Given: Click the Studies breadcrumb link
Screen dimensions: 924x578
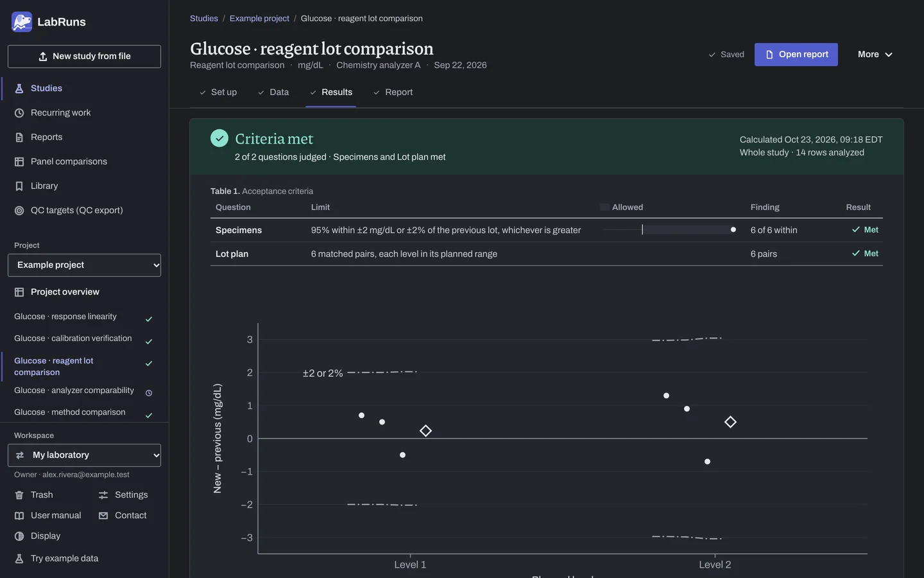Looking at the screenshot, I should (204, 19).
